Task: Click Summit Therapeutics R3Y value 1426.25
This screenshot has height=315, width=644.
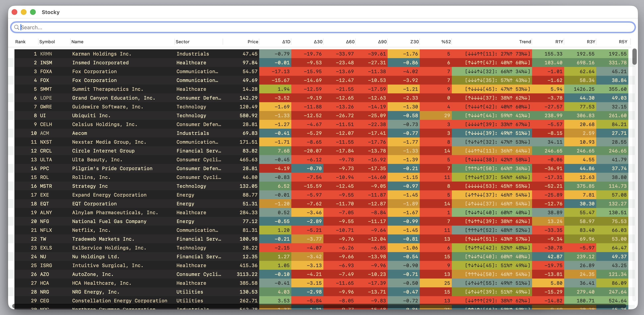Action: pyautogui.click(x=584, y=89)
